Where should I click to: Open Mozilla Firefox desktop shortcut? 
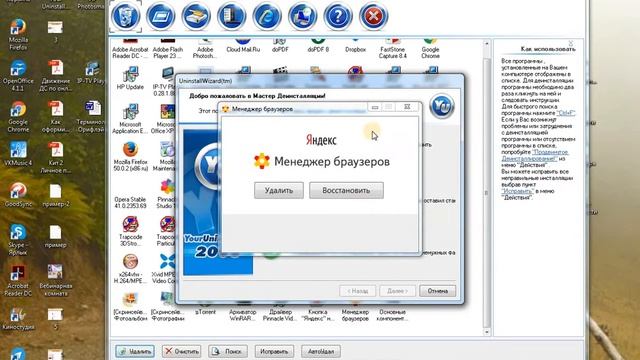(18, 35)
